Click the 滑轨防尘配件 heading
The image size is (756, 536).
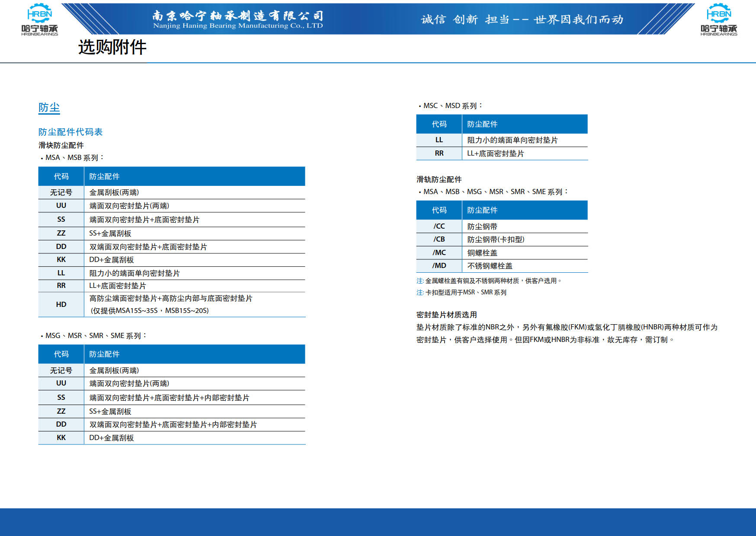pyautogui.click(x=439, y=179)
